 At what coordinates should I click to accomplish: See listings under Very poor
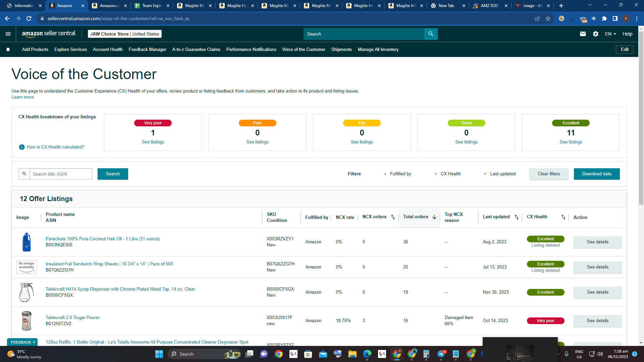[153, 142]
